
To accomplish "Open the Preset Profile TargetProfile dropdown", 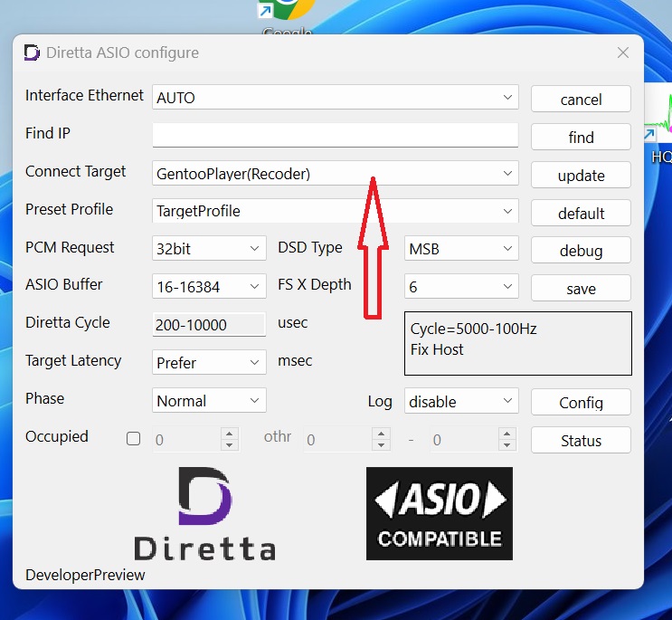I will (336, 211).
